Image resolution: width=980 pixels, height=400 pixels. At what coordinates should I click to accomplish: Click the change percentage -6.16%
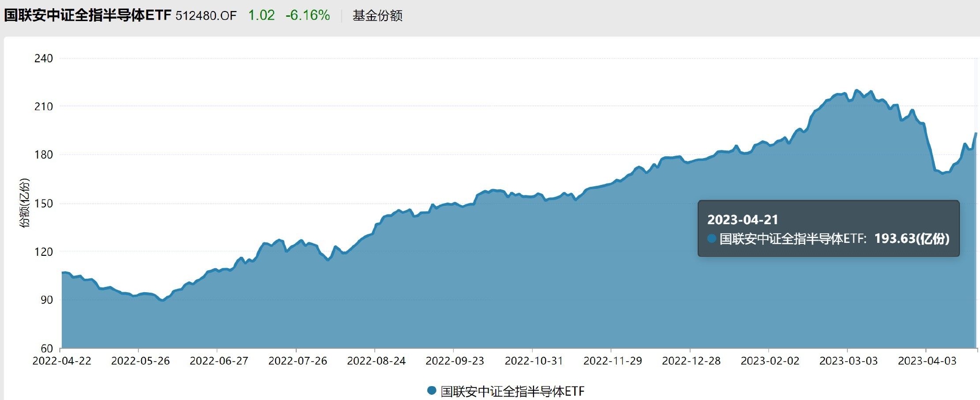(308, 15)
